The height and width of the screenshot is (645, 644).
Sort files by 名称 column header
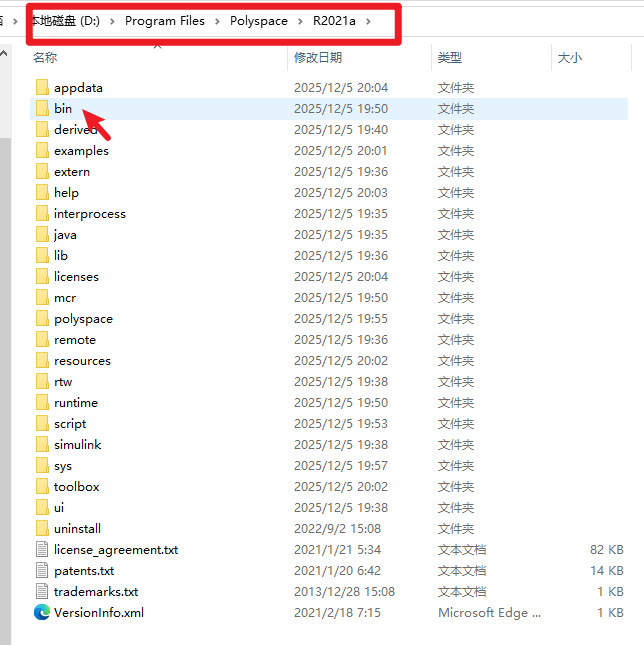tap(45, 58)
